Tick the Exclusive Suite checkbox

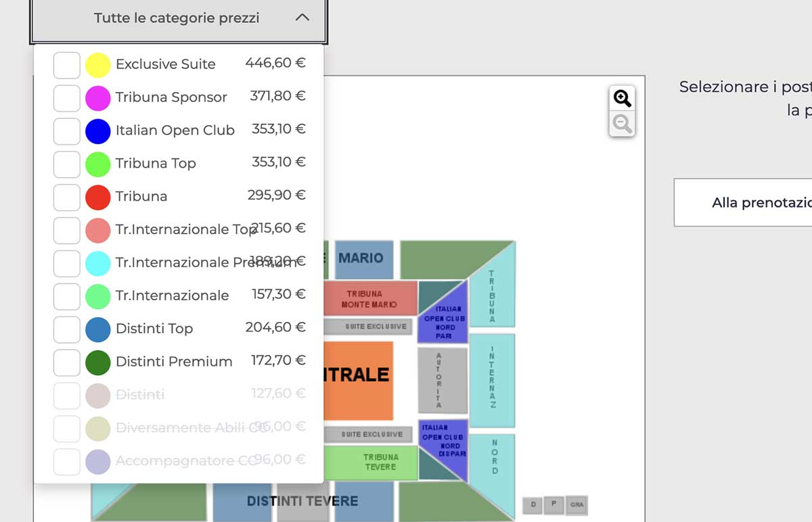66,65
